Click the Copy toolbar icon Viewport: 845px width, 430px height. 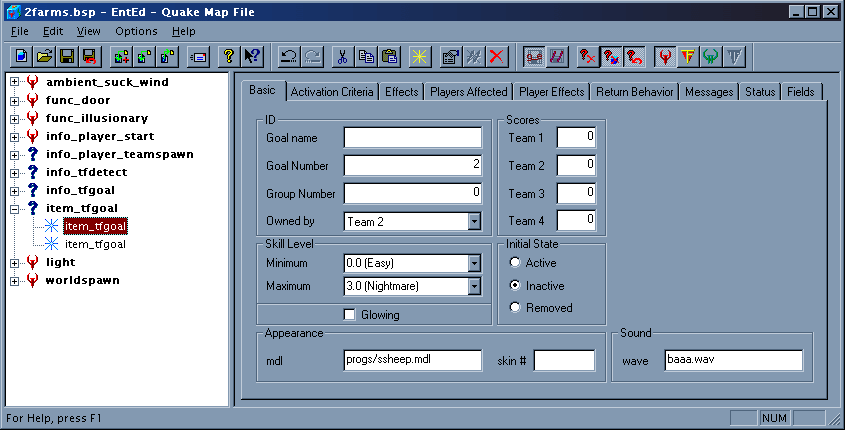[366, 56]
